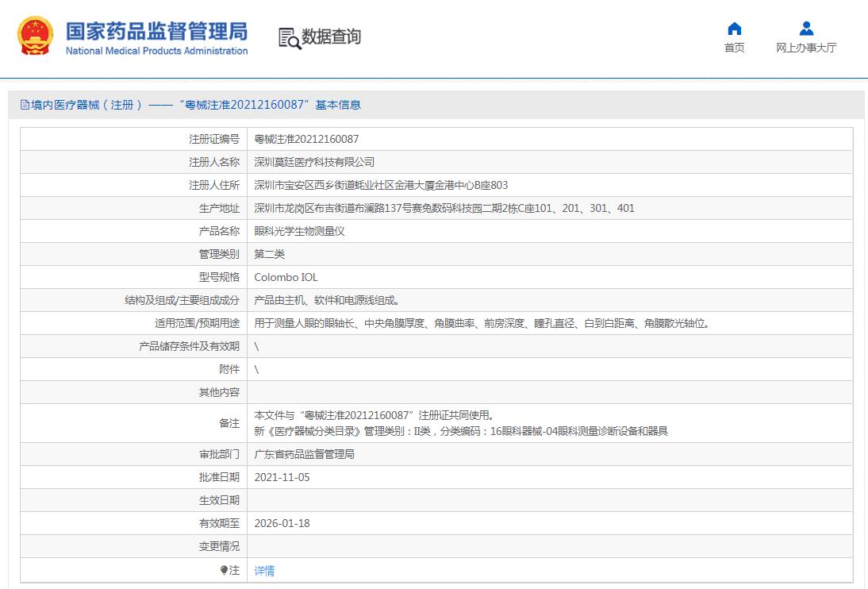Click the 首页 home icon
868x589 pixels.
[x=734, y=29]
